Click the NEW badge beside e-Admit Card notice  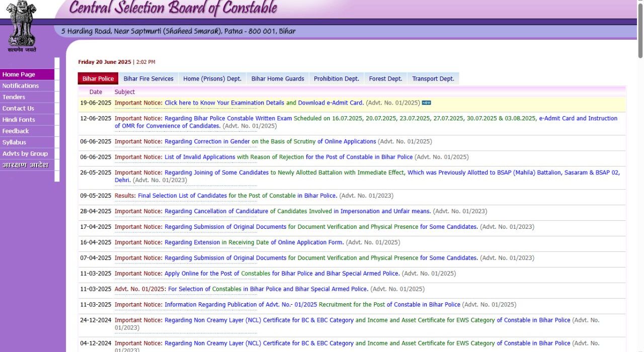426,103
